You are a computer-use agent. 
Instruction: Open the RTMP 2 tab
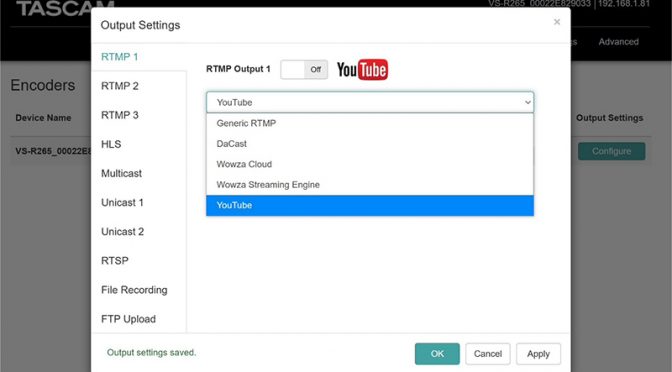coord(120,86)
